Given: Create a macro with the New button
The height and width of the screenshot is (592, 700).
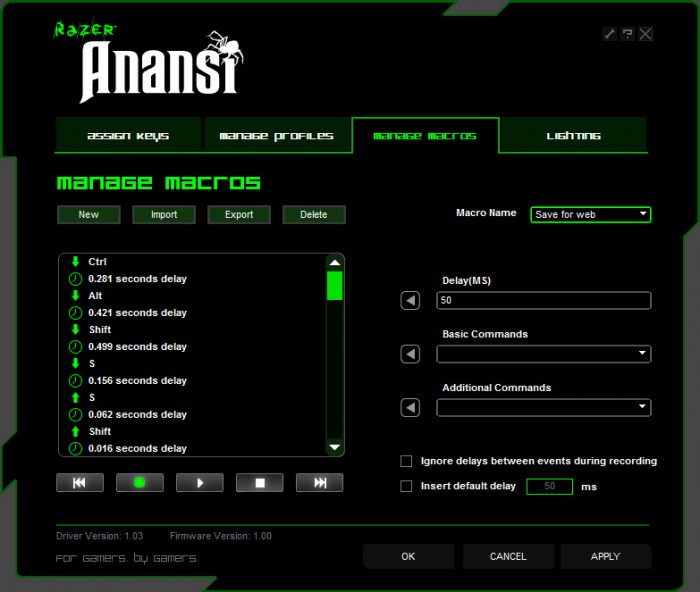Looking at the screenshot, I should click(x=88, y=214).
